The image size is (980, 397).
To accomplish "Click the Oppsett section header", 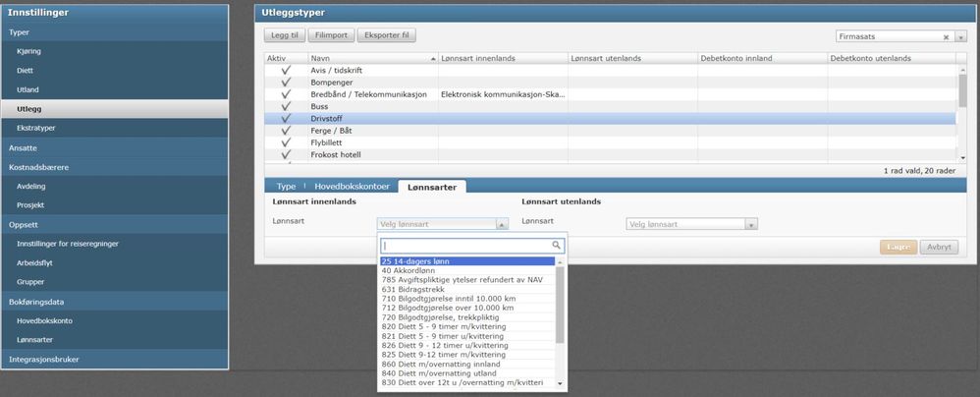I will tap(115, 224).
